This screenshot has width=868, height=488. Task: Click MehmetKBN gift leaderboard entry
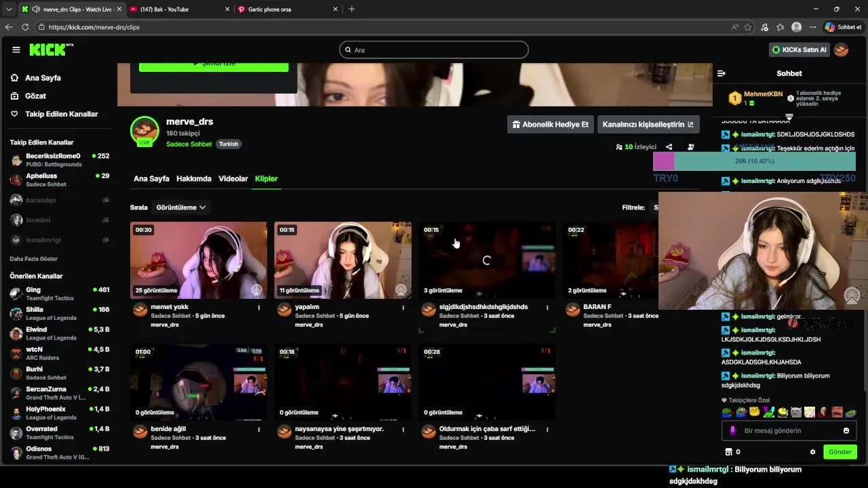[755, 98]
